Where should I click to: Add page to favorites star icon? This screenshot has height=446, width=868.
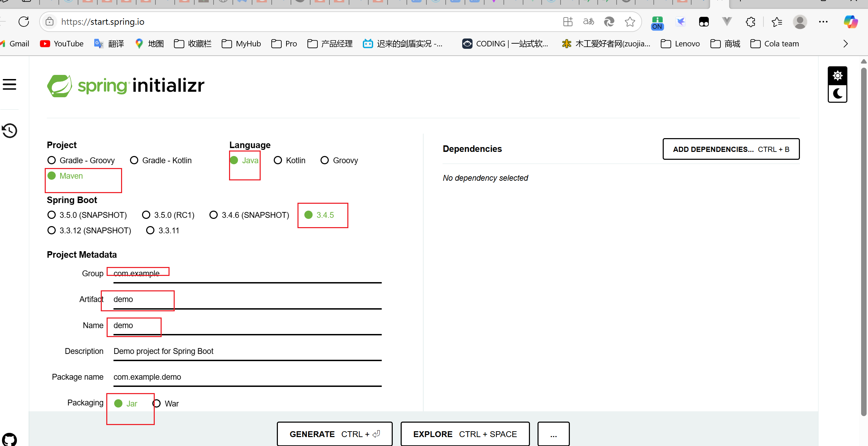tap(630, 22)
